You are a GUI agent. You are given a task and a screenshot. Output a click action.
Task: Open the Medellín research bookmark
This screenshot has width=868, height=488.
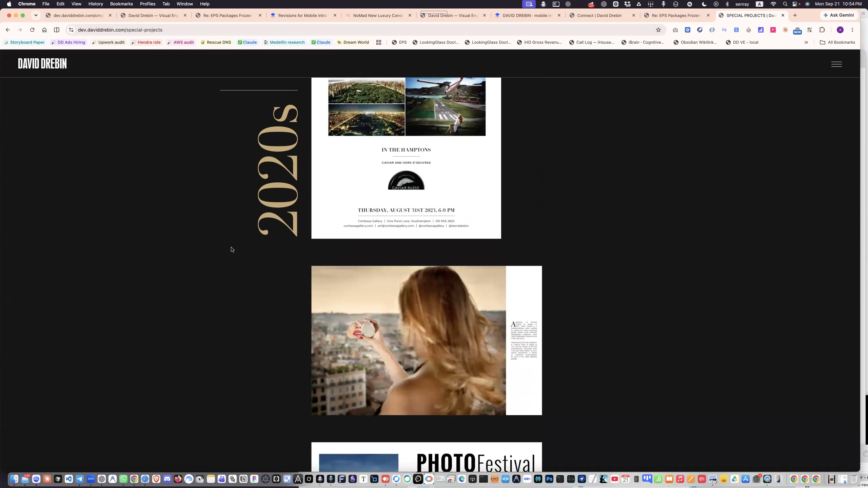284,42
